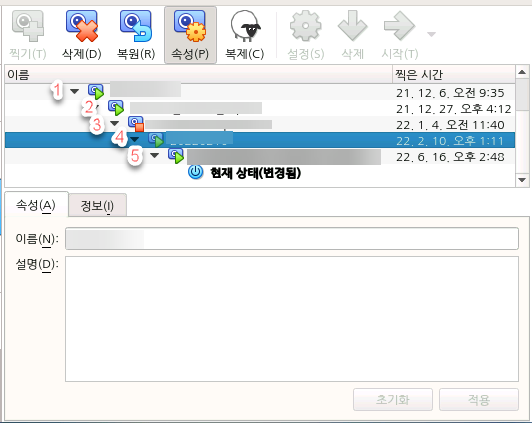
Task: Switch to the 정보(I) tab
Action: coord(97,206)
